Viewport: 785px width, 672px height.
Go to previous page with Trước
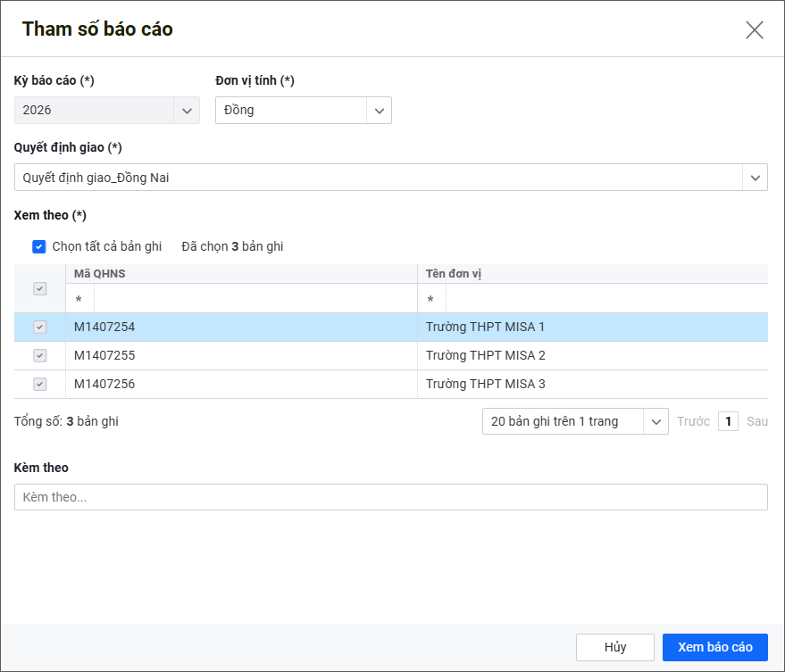(x=693, y=421)
